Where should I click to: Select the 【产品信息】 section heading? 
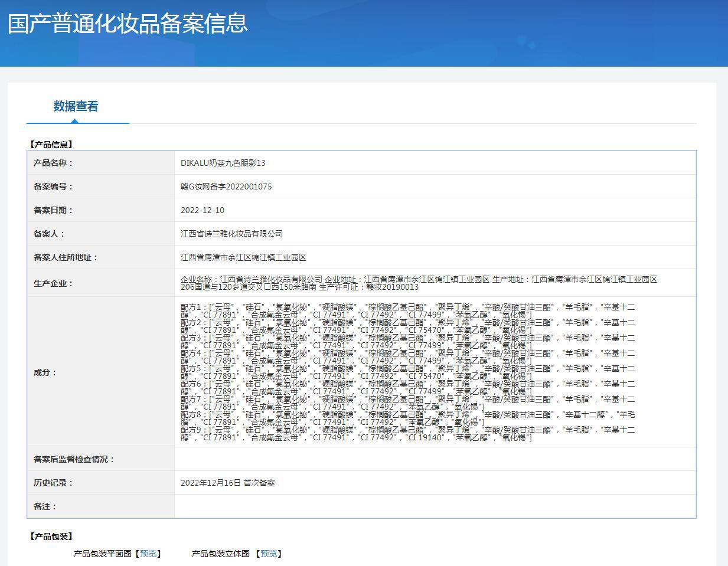(x=51, y=144)
